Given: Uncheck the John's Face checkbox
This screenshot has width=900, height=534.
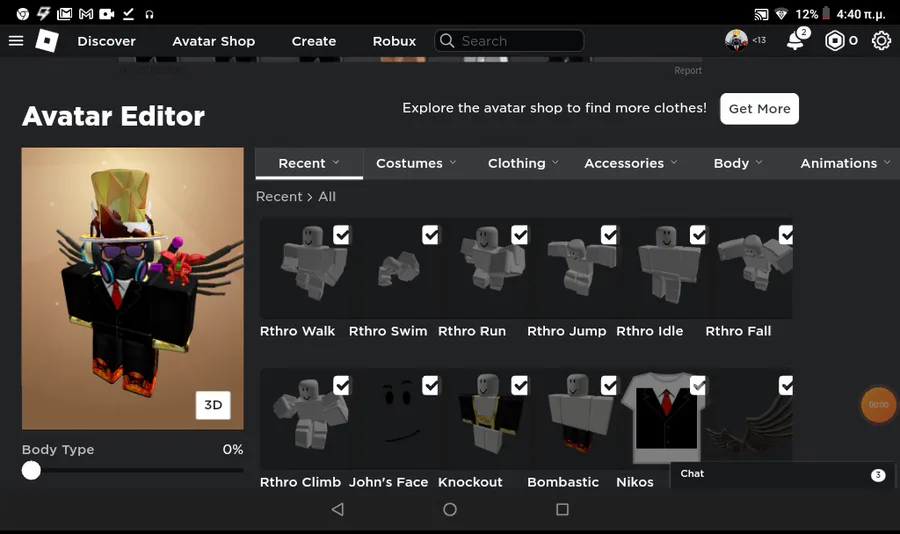Looking at the screenshot, I should click(x=430, y=385).
